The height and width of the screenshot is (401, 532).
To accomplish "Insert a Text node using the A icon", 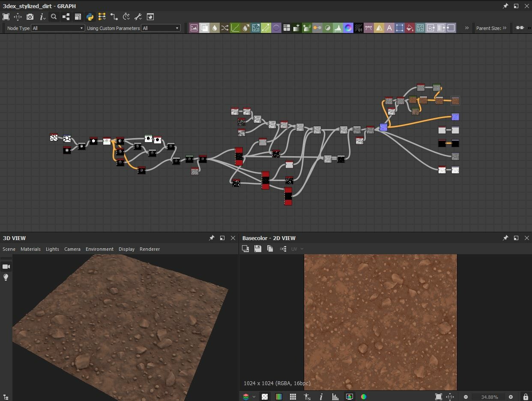I will click(x=389, y=28).
